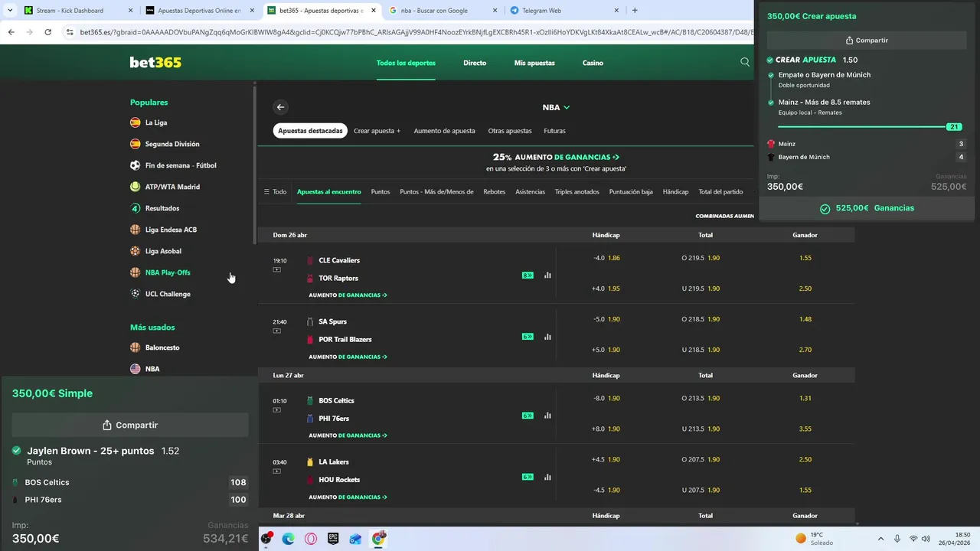Open a new browser tab

pyautogui.click(x=635, y=11)
